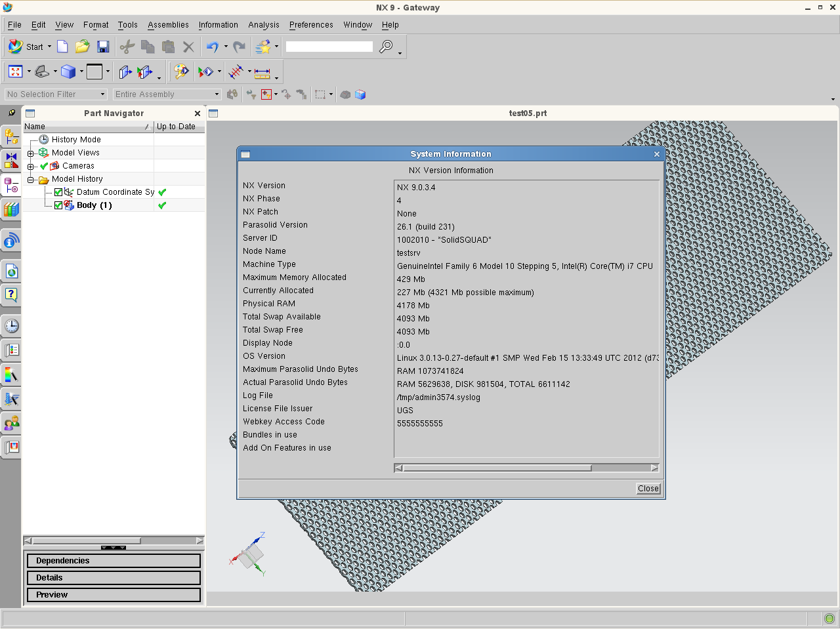The height and width of the screenshot is (629, 840).
Task: Open the Undo list dropdown arrow
Action: [x=226, y=47]
